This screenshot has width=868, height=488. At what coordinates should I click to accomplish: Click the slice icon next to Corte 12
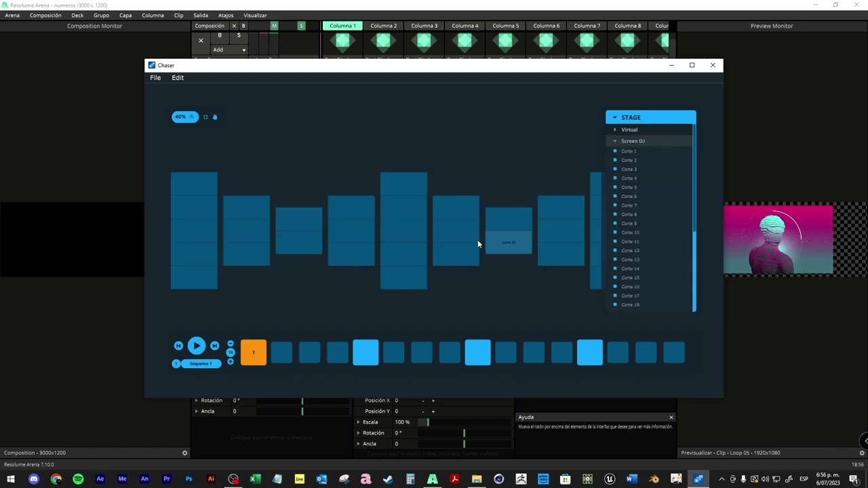(x=615, y=251)
